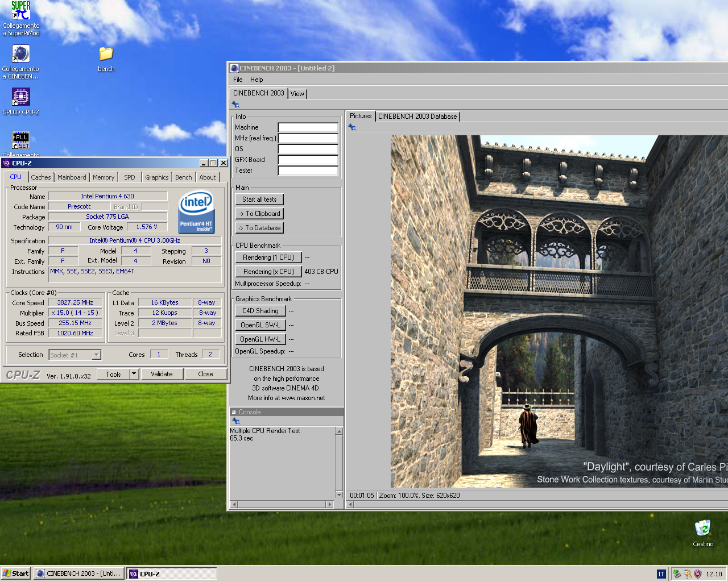Click the Close button in CPU-Z

[x=205, y=374]
